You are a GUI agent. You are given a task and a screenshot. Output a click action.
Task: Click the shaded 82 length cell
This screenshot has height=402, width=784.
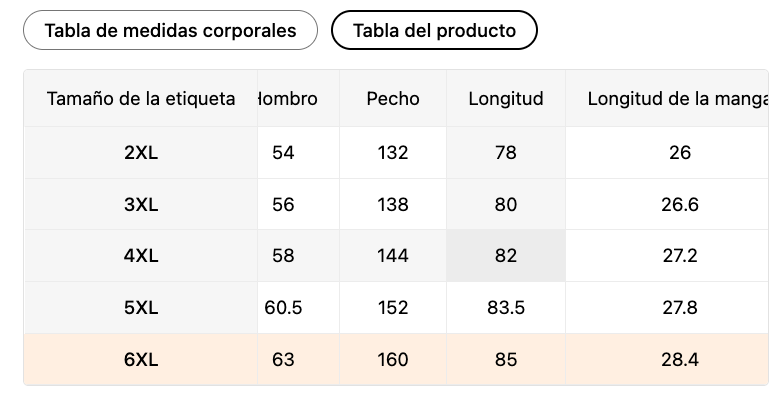point(506,256)
